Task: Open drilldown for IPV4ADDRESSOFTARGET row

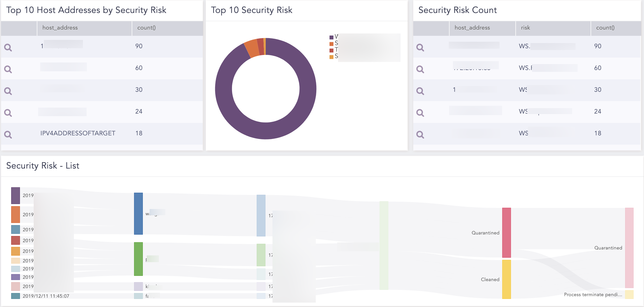Action: coord(8,135)
